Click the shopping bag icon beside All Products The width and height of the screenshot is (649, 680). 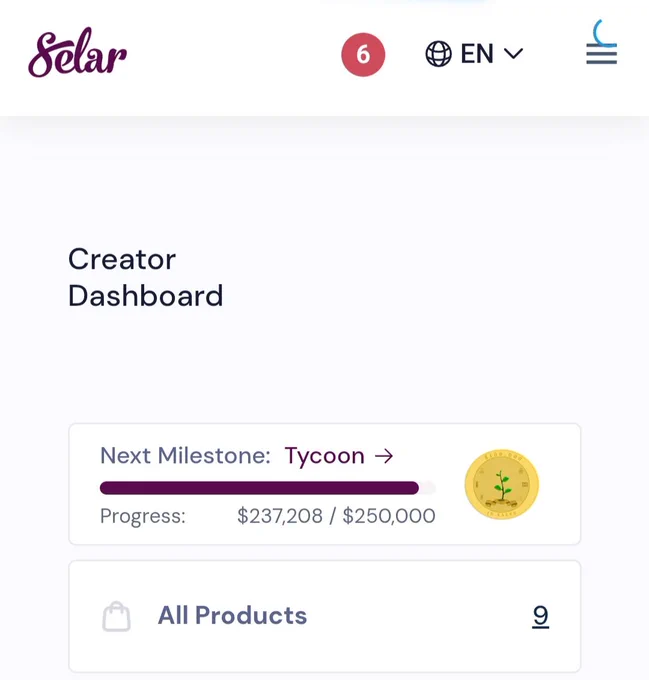click(x=116, y=616)
